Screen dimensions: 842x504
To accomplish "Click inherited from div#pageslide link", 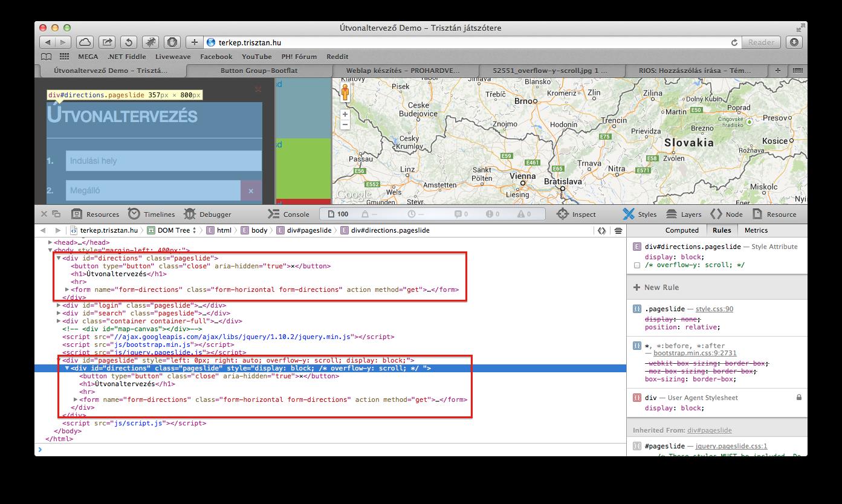I will 710,430.
